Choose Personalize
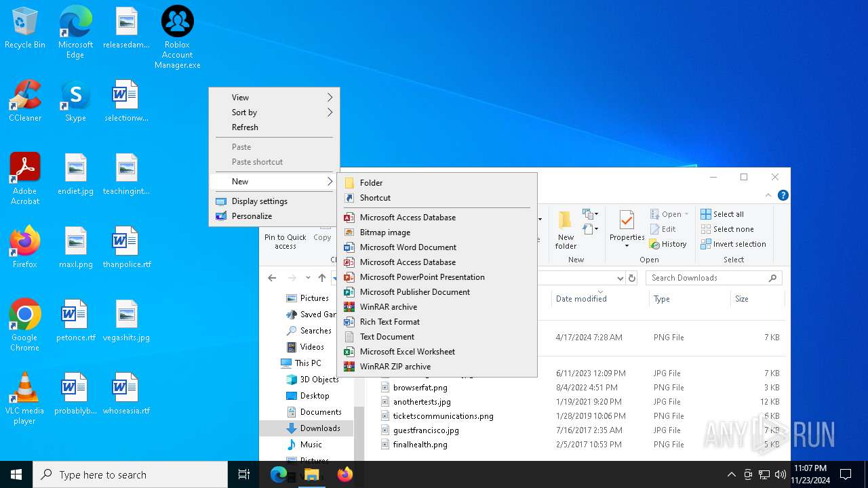 click(274, 216)
